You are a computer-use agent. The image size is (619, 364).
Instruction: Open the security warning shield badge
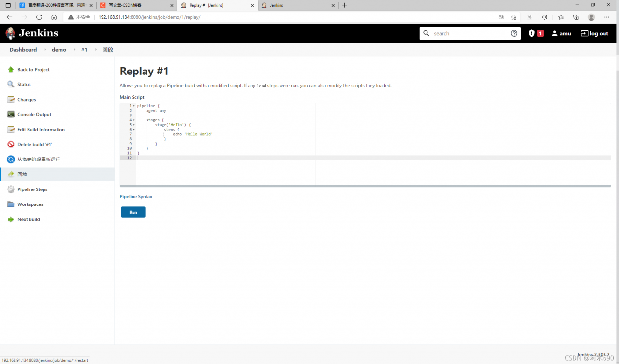click(x=536, y=33)
